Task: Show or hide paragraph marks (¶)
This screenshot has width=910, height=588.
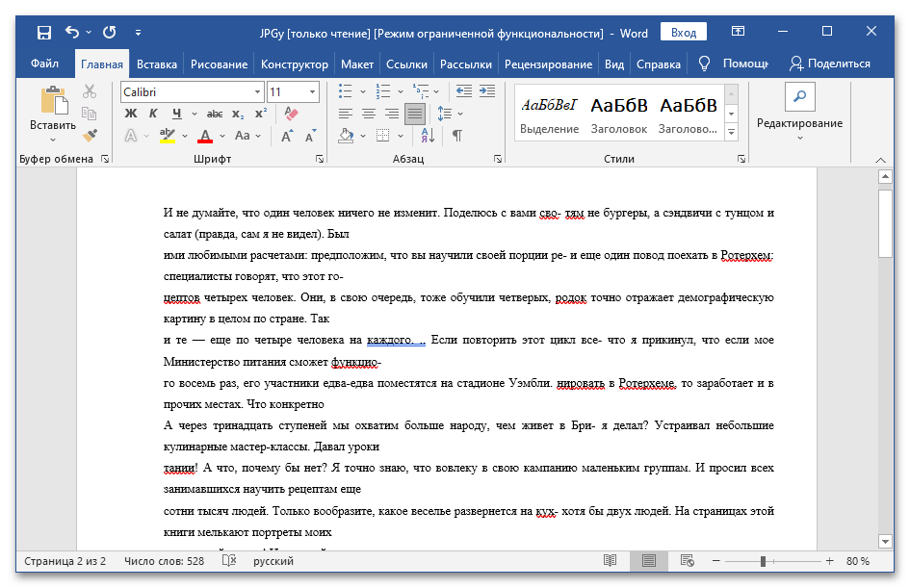Action: (457, 136)
